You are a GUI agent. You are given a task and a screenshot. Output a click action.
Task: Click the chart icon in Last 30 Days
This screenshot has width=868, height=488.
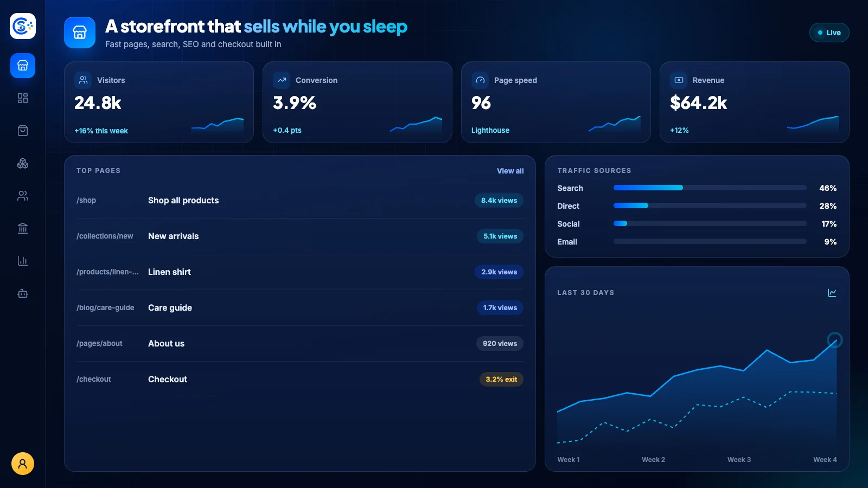point(832,293)
